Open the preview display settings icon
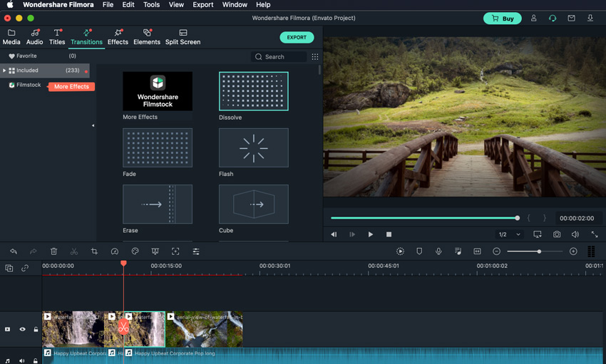The image size is (606, 364). pyautogui.click(x=538, y=234)
